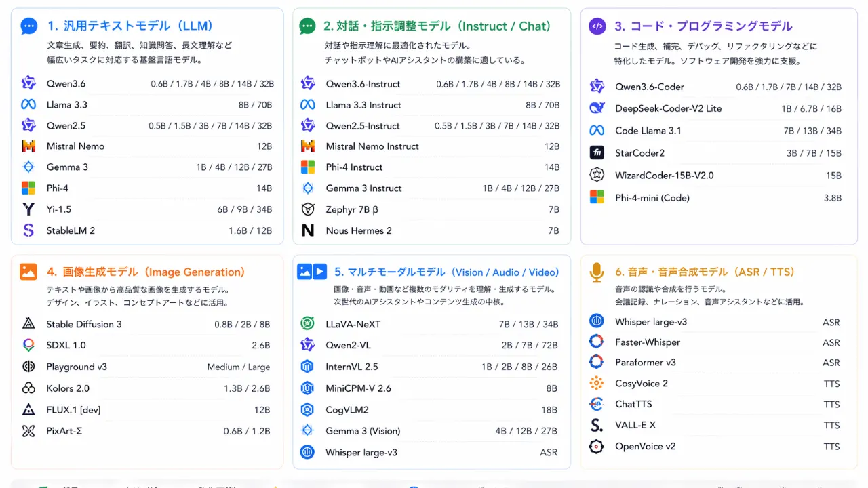Click the blue chat bubble icon for section 1
868x488 pixels.
(x=28, y=26)
